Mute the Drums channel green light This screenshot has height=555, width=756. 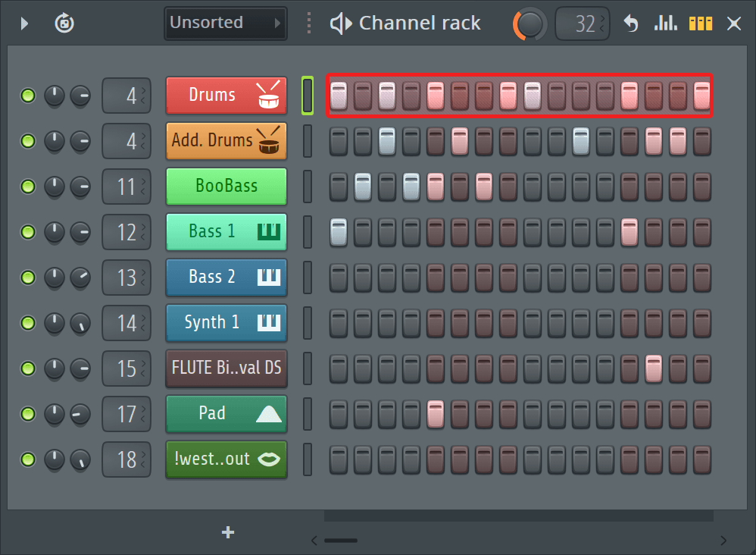point(28,96)
